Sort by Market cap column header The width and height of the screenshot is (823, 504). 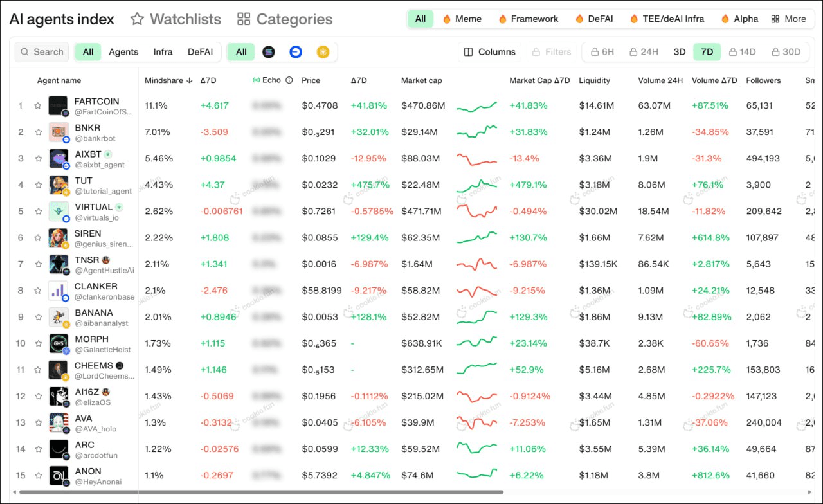(x=422, y=80)
